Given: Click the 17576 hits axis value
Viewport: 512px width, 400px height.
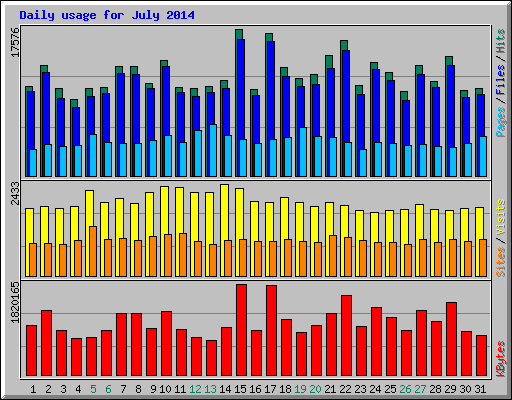Looking at the screenshot, I should (x=15, y=42).
